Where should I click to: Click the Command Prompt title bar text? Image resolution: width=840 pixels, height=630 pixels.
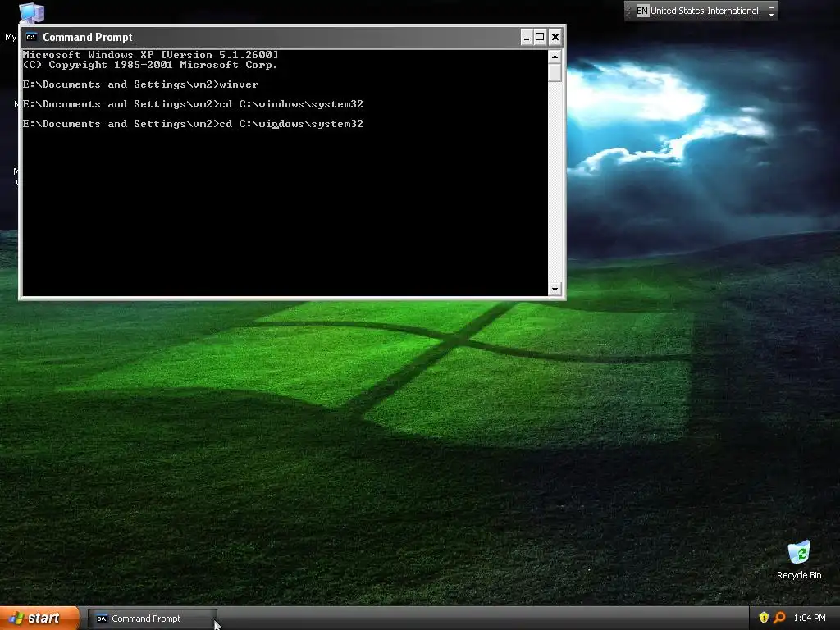[87, 37]
